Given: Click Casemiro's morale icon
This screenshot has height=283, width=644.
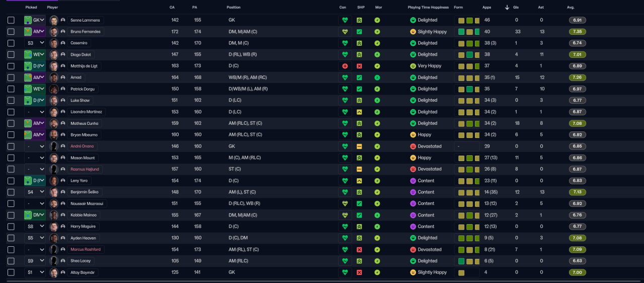Looking at the screenshot, I should click(377, 43).
